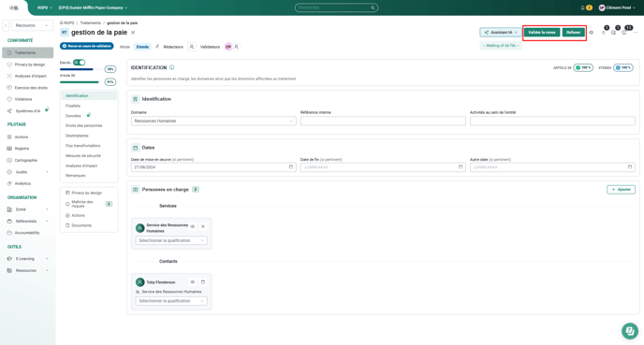Click the info icon next to IDENTIFICATION
Image resolution: width=644 pixels, height=345 pixels.
(x=171, y=67)
